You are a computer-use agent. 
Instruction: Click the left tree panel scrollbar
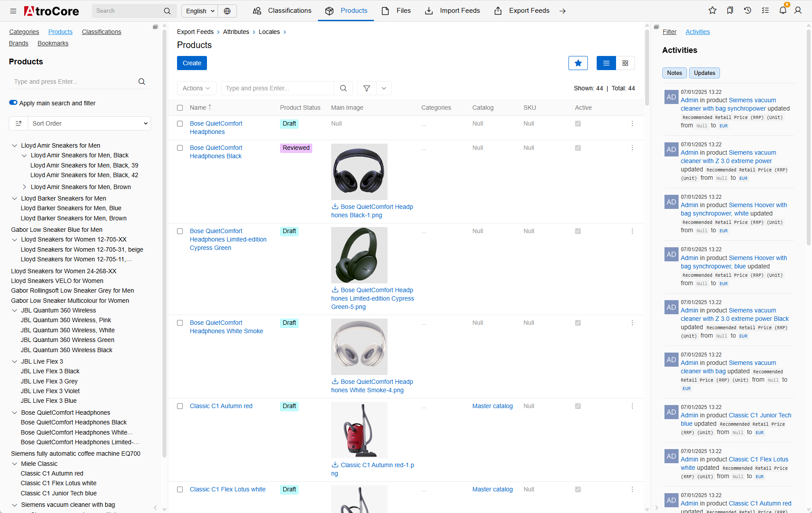point(164,242)
